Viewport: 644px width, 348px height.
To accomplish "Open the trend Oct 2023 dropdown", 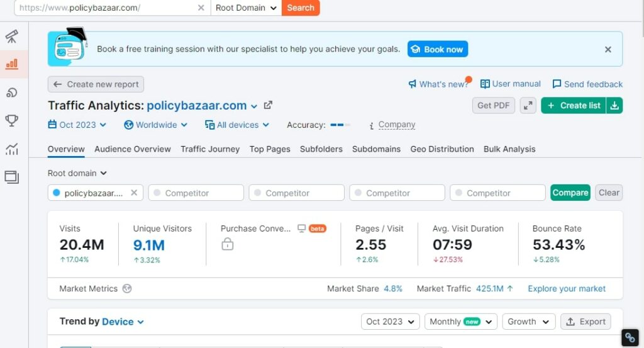I will 390,322.
